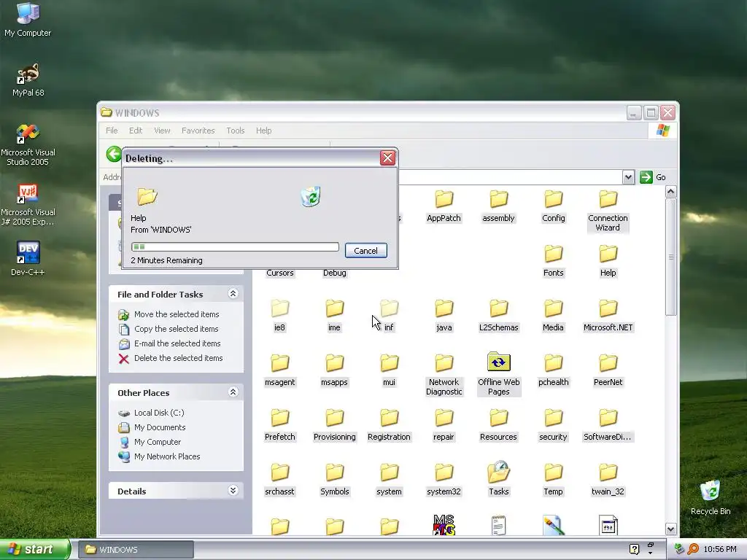This screenshot has height=560, width=747.
Task: Select the Media folder
Action: click(553, 316)
